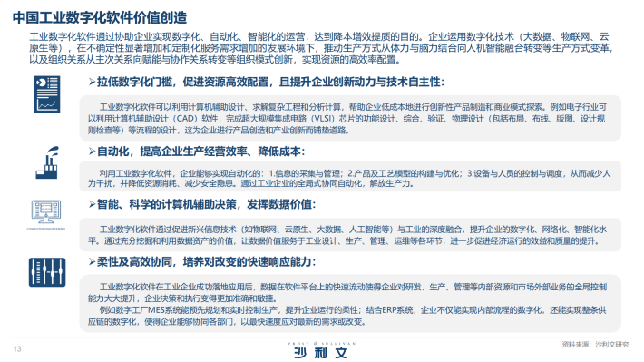644x362 pixels.
Task: Click heading 柔性及高效协同
Action: click(x=135, y=261)
